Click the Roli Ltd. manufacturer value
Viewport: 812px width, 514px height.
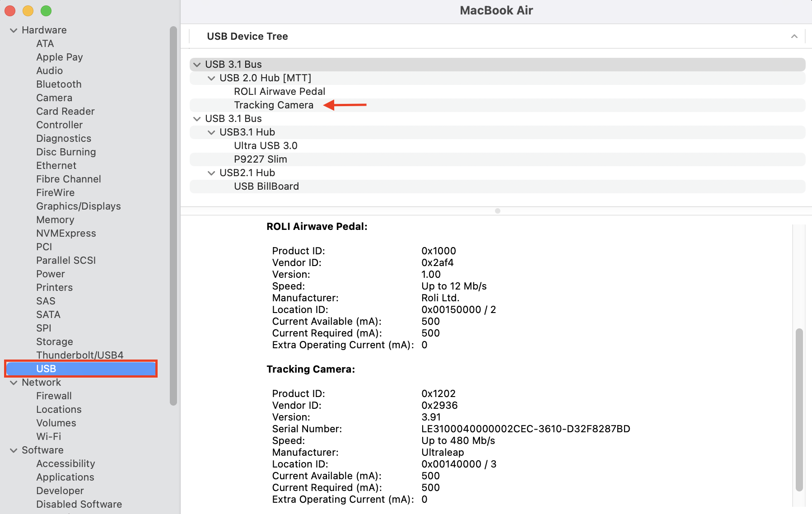440,298
